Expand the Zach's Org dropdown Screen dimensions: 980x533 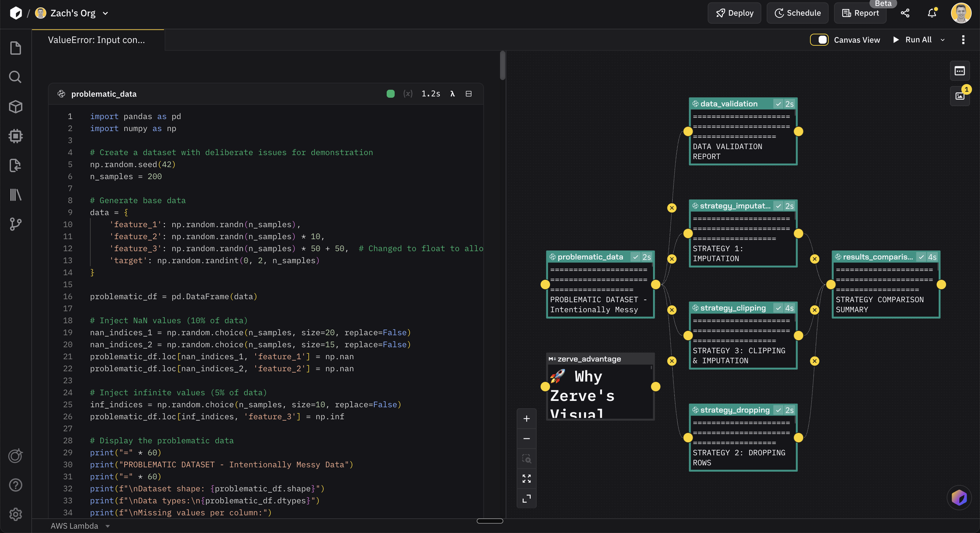105,13
